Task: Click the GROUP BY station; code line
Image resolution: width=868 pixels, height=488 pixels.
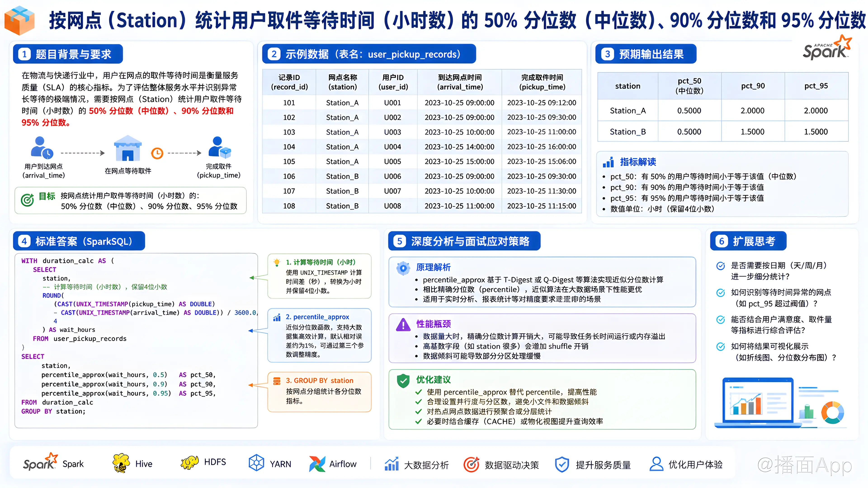Action: point(53,411)
